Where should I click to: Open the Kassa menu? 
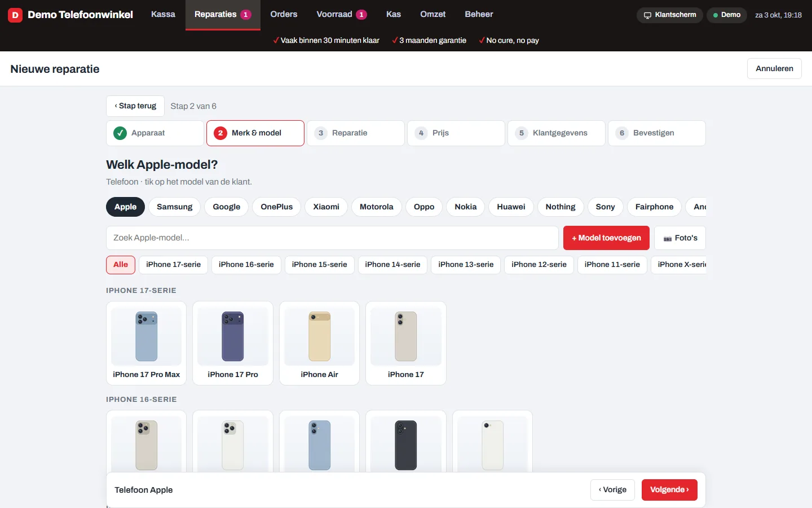click(163, 14)
